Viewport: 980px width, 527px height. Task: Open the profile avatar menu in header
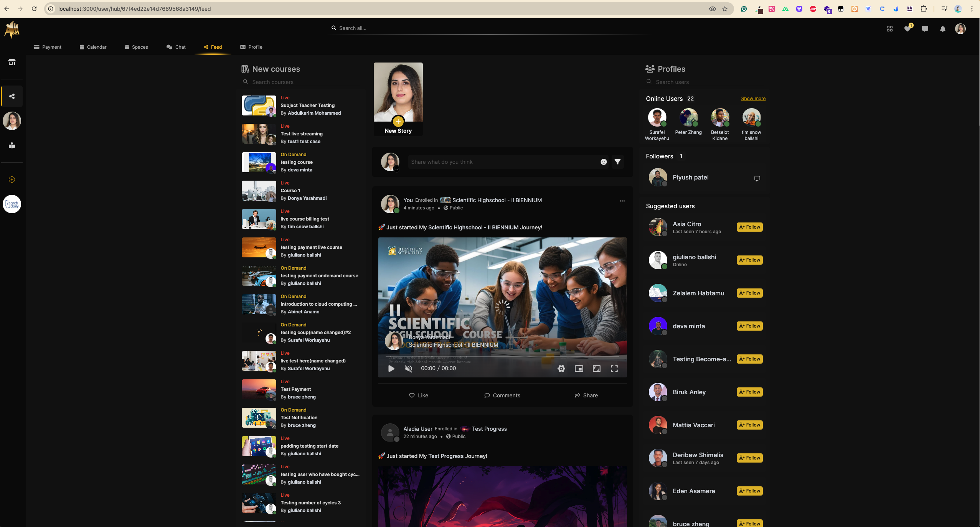pos(960,29)
